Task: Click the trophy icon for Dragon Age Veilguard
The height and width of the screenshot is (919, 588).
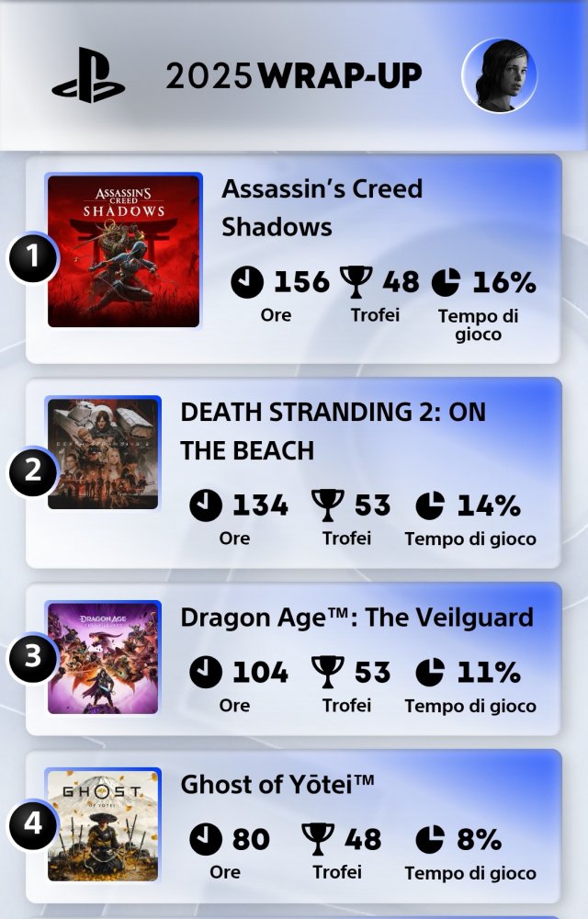Action: point(328,672)
